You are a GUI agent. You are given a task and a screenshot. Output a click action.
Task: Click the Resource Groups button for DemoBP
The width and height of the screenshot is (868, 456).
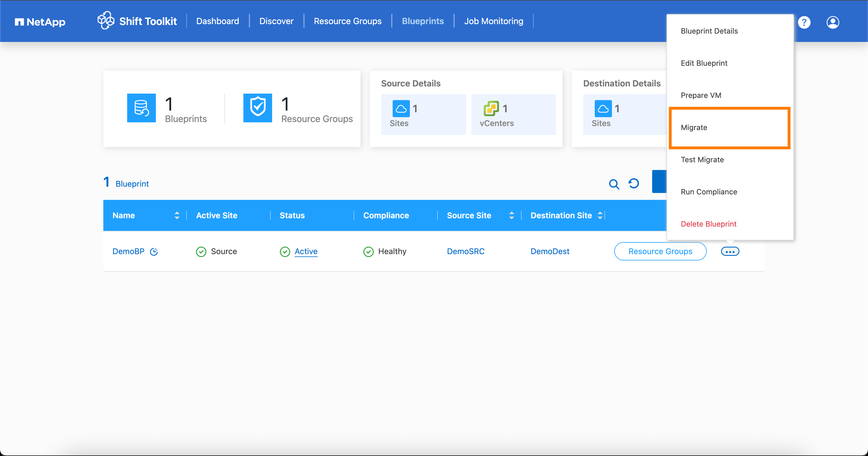tap(660, 252)
